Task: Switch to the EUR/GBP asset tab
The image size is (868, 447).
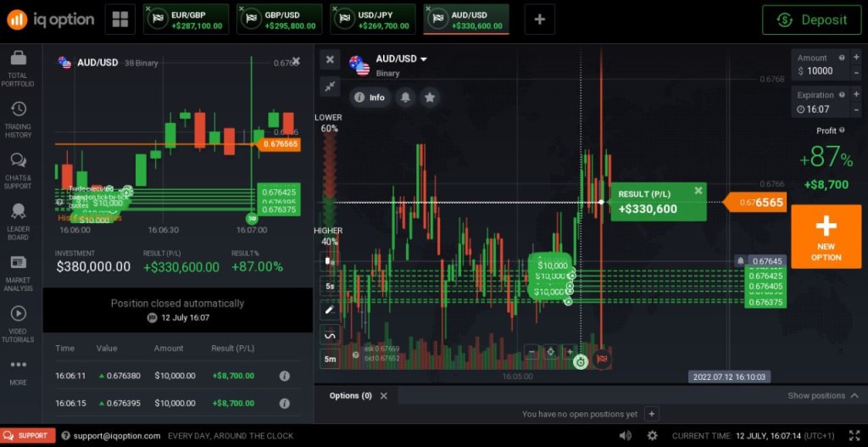Action: (186, 20)
